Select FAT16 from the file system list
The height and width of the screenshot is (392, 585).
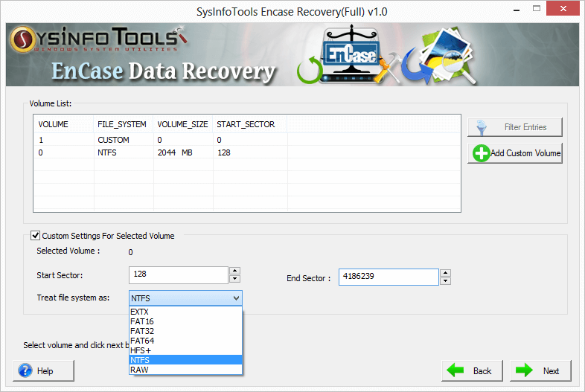pos(185,321)
